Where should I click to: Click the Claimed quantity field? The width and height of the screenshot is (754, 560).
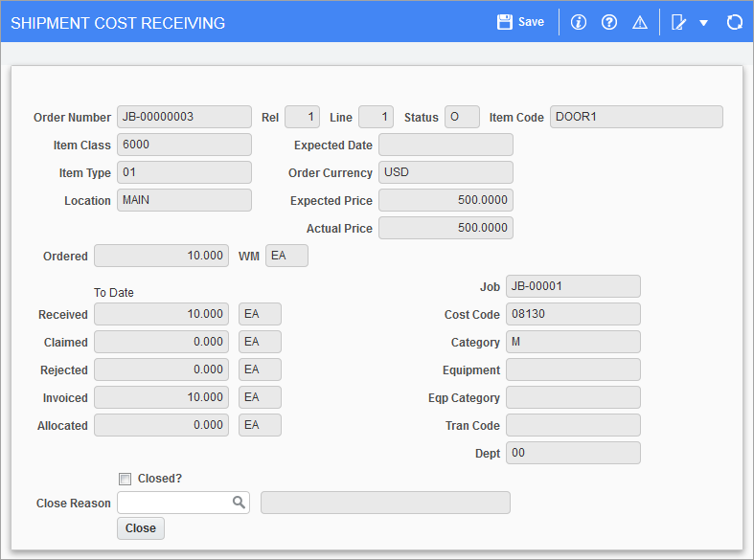161,342
